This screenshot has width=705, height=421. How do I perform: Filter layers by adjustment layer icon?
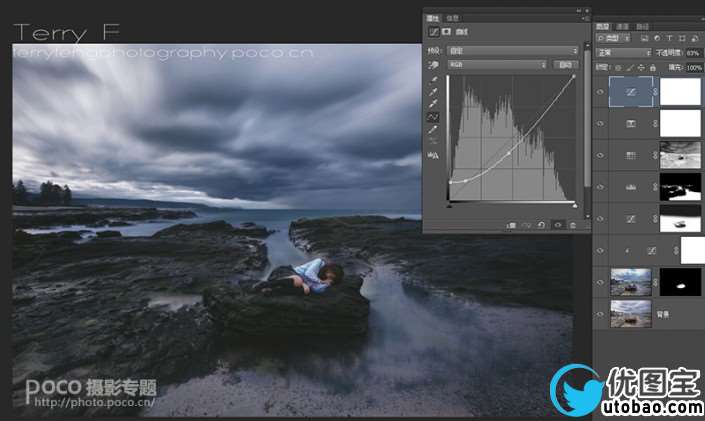[x=657, y=38]
